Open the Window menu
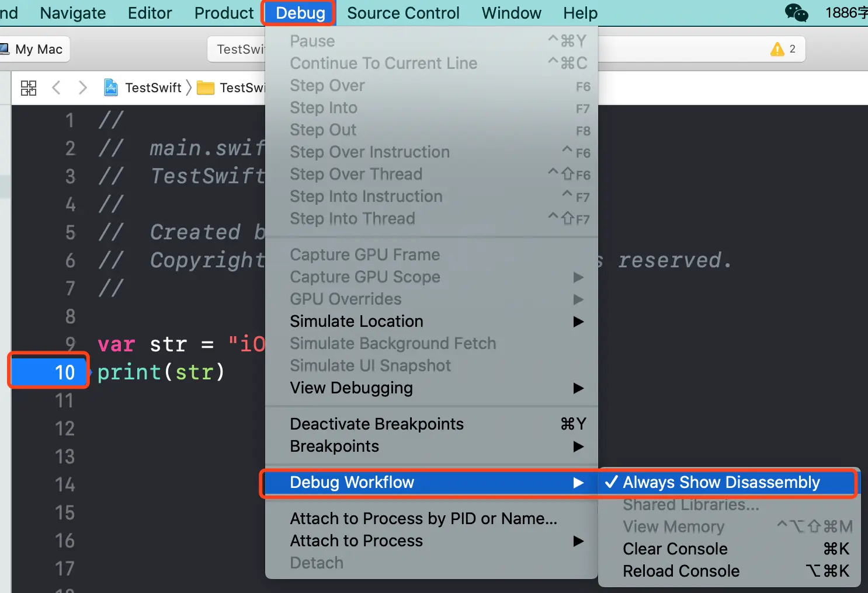 (x=511, y=13)
